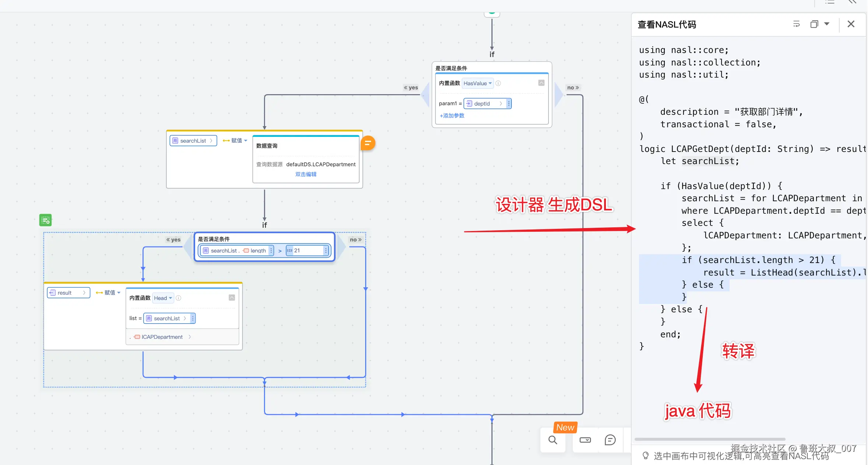Click the copy code icon
Viewport: 868px width, 465px height.
pos(814,24)
